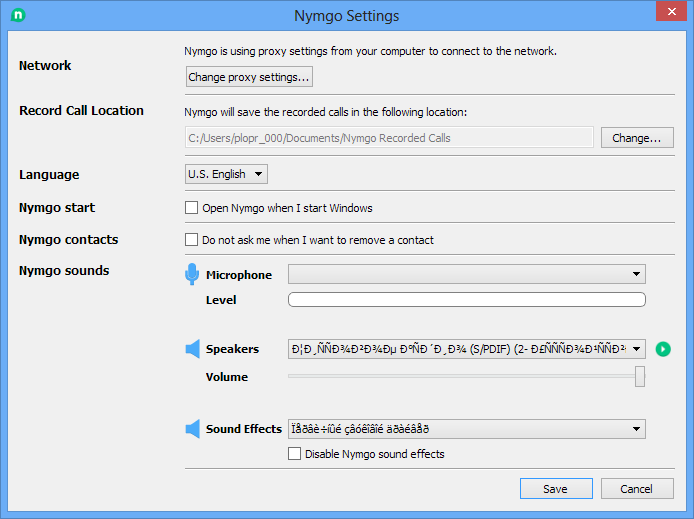Open the Speakers device dropdown
The height and width of the screenshot is (519, 694).
[x=466, y=349]
